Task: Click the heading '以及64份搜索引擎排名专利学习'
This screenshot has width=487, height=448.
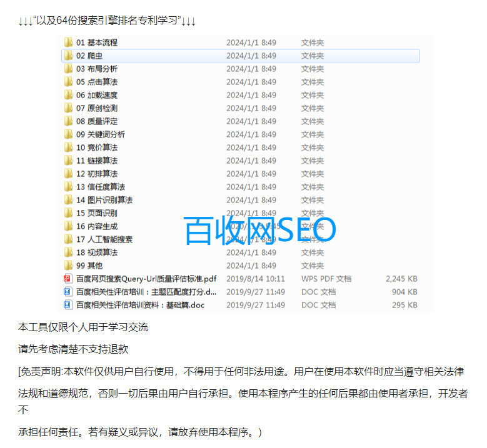Action: tap(107, 21)
